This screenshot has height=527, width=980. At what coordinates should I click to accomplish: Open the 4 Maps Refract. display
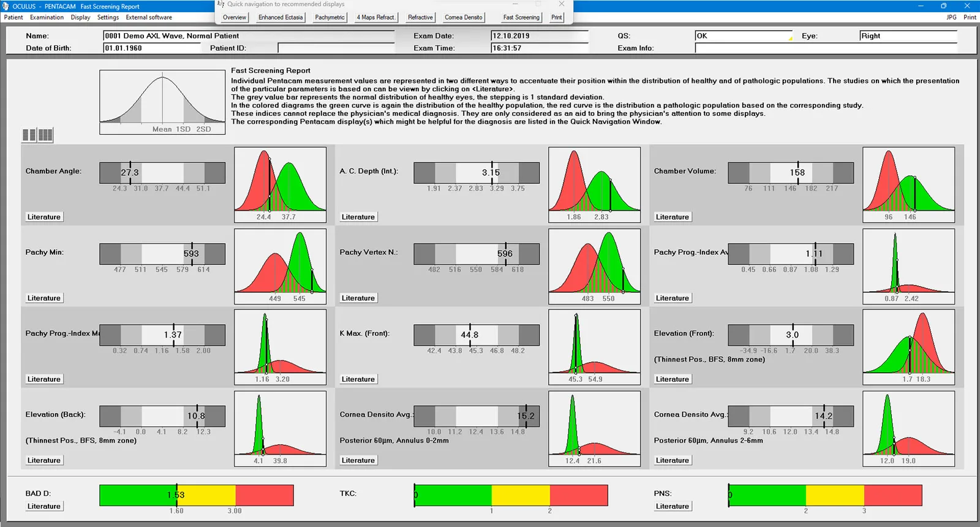click(376, 17)
